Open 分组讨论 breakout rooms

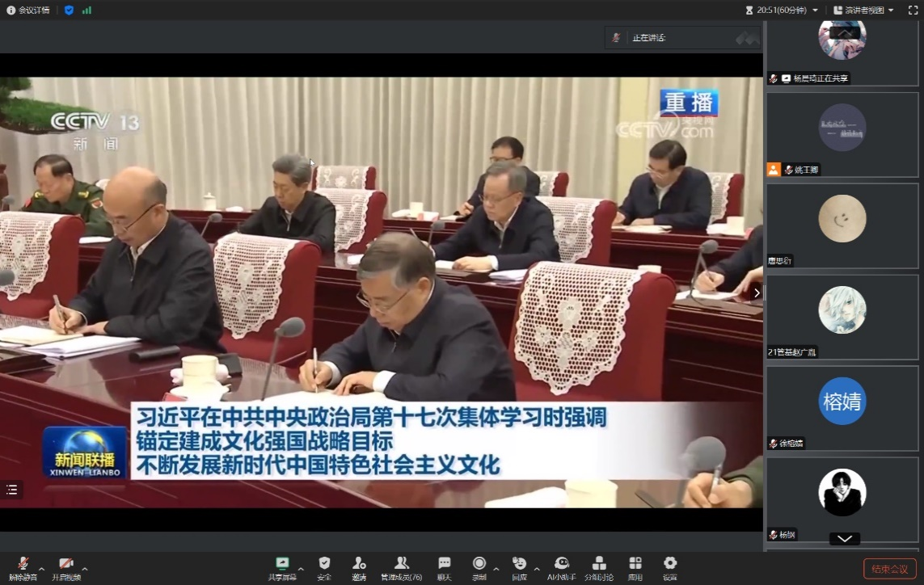[599, 566]
